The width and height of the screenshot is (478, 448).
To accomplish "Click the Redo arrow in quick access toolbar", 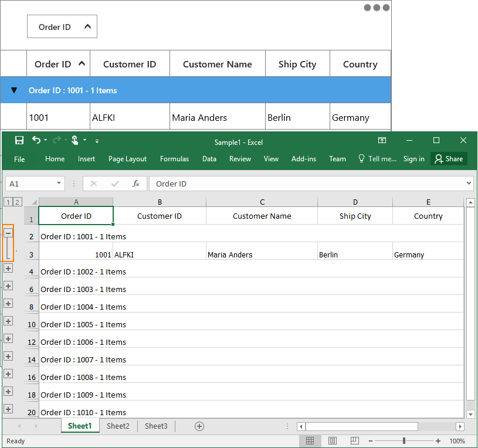I will (x=57, y=140).
